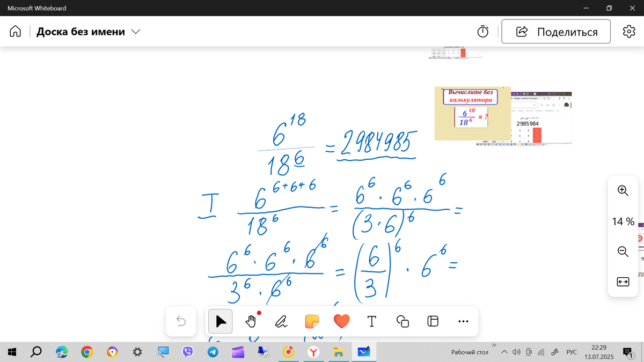Click the Whiteboard icon in the taskbar
Image resolution: width=644 pixels, height=362 pixels.
pyautogui.click(x=364, y=352)
